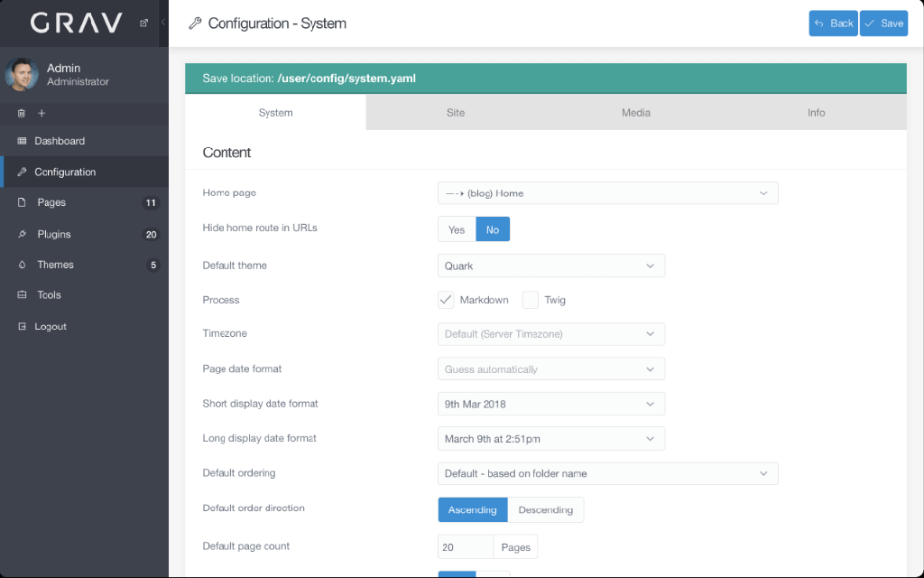Open the Dashboard from the sidebar

59,141
